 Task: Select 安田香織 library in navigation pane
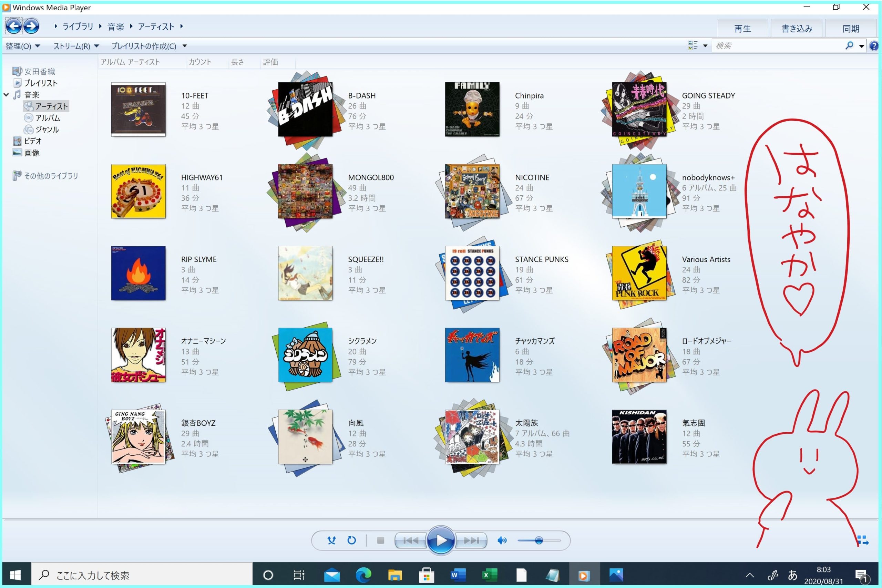[x=39, y=71]
